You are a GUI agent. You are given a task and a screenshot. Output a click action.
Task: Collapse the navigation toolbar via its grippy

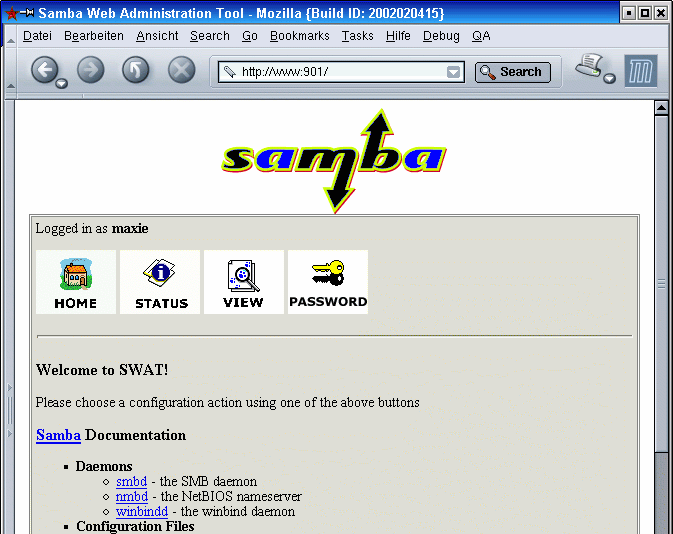[x=10, y=72]
